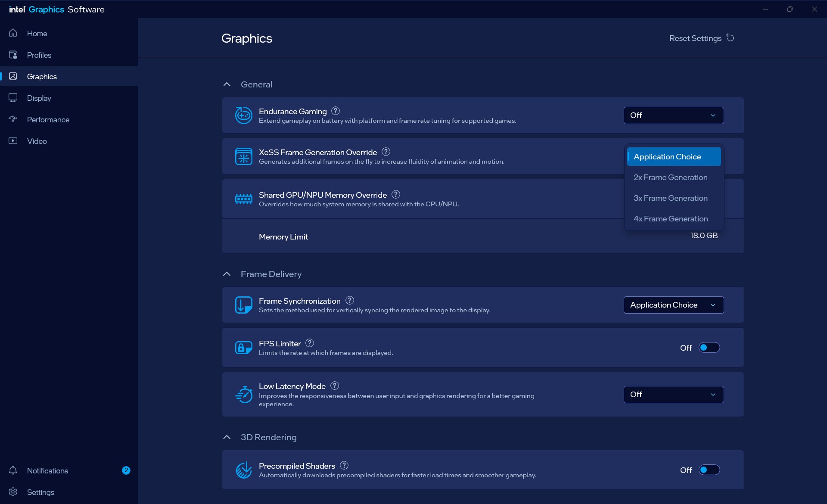Open the FPS Limiter help icon
Image resolution: width=827 pixels, height=504 pixels.
point(310,343)
